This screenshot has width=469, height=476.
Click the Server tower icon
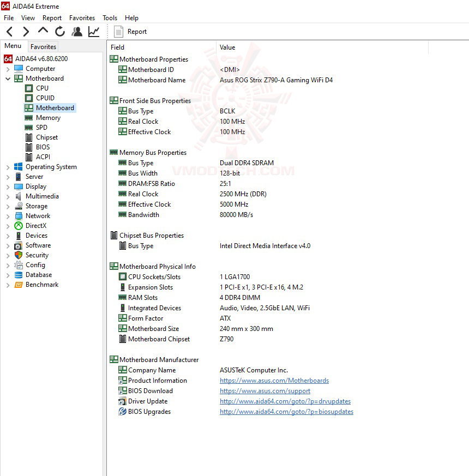tap(18, 177)
